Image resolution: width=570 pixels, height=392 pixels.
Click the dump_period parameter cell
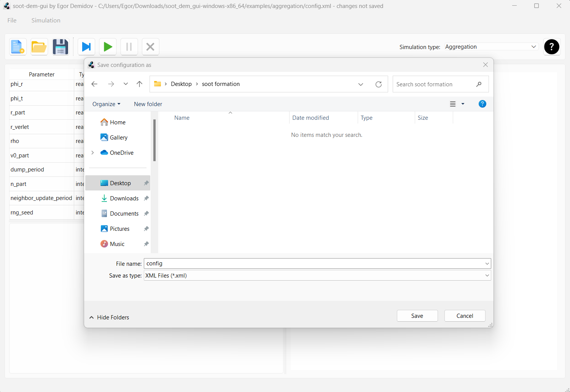41,170
